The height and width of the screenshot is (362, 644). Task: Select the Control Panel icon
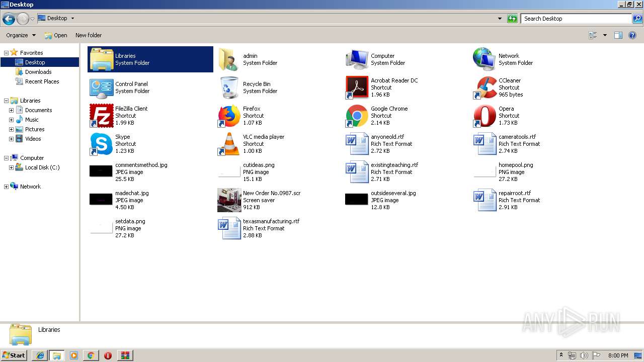[x=102, y=87]
